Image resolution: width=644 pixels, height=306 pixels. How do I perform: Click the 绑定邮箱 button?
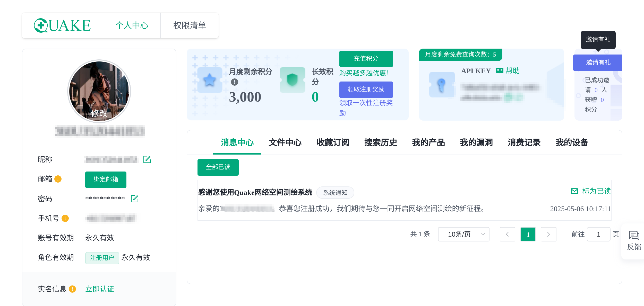(x=106, y=179)
